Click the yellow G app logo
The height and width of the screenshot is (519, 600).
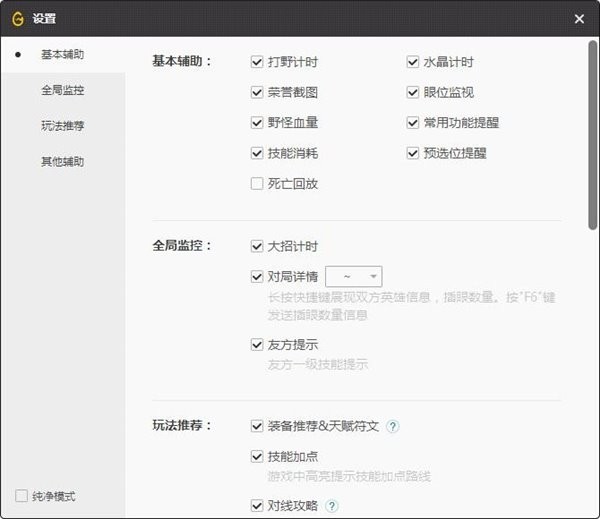(x=17, y=18)
